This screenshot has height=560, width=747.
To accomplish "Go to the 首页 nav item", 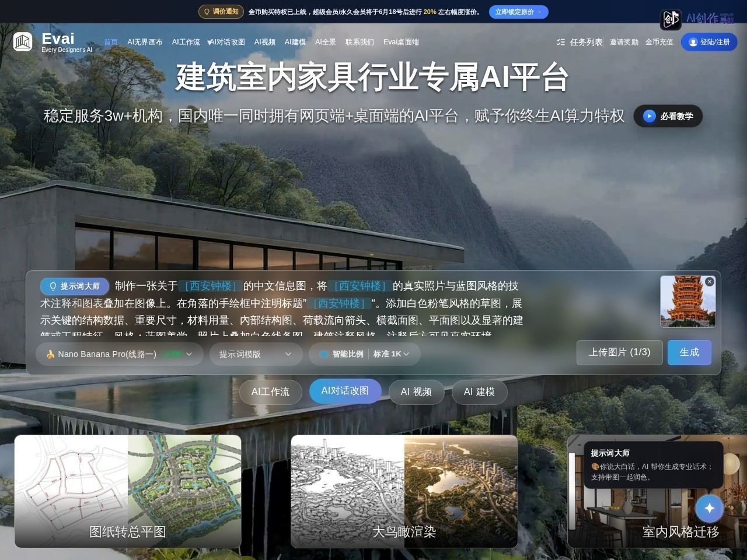I will click(111, 42).
